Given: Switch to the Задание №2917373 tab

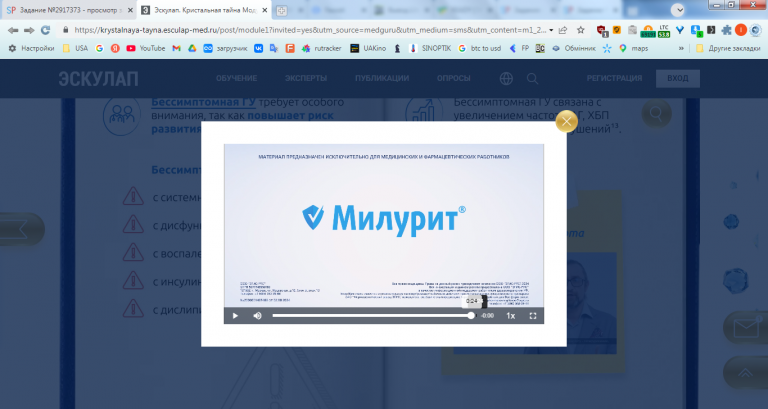Looking at the screenshot, I should click(x=68, y=10).
